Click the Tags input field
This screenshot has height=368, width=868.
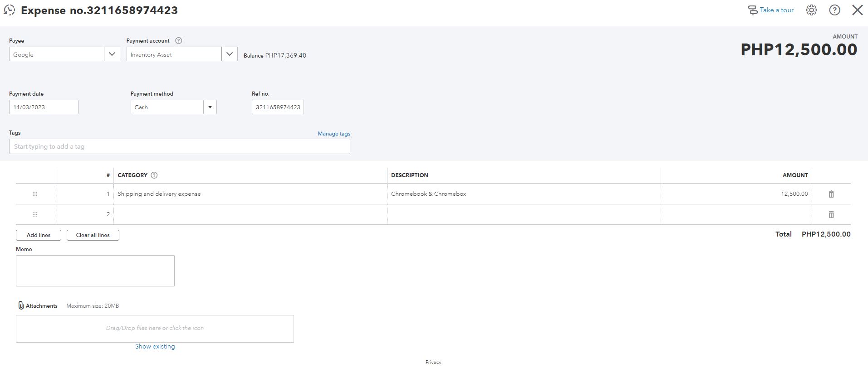pos(179,146)
